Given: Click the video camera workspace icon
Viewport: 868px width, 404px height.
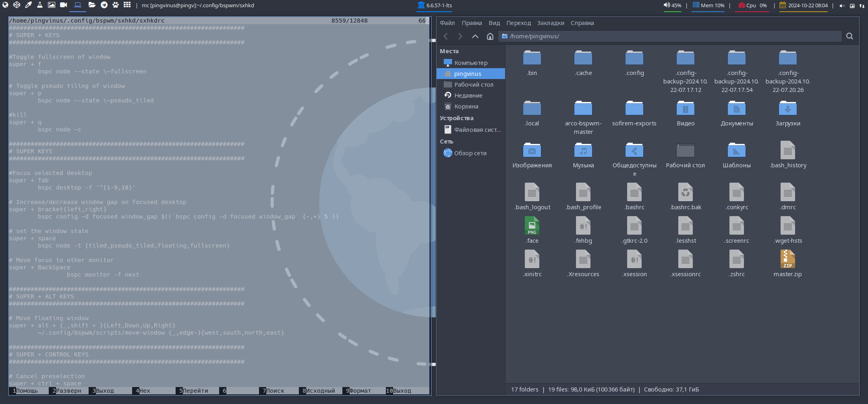Looking at the screenshot, I should pyautogui.click(x=64, y=5).
